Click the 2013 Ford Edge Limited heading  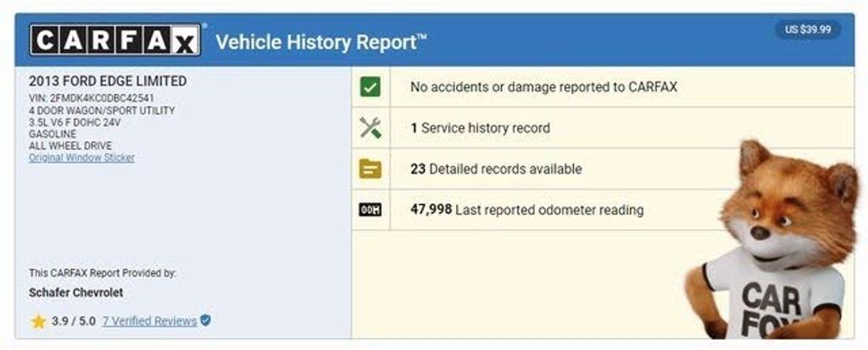(108, 81)
